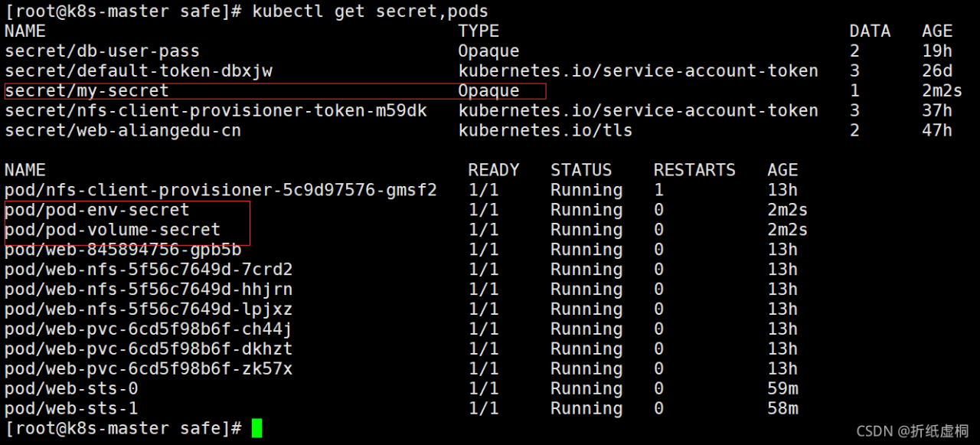Click the pod/pod-volume-secret entry
This screenshot has width=980, height=445.
tap(113, 230)
